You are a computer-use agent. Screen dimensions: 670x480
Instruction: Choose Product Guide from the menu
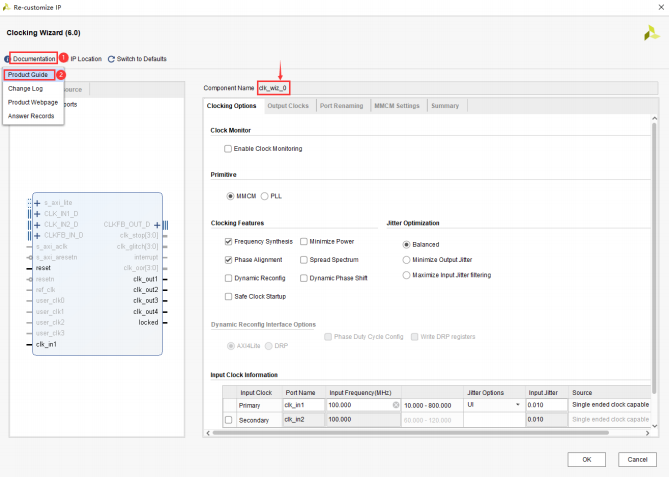[x=29, y=75]
